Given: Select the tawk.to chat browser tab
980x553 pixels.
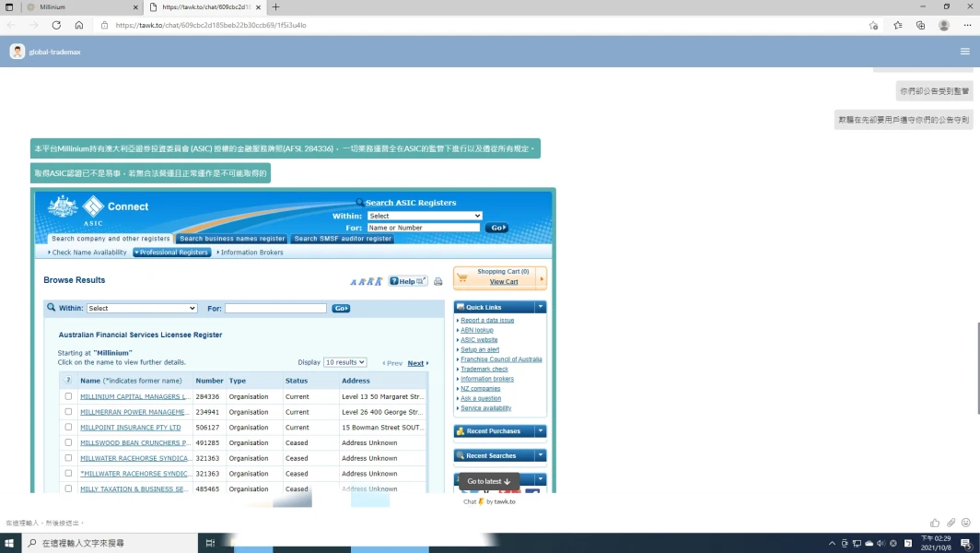Looking at the screenshot, I should coord(205,6).
